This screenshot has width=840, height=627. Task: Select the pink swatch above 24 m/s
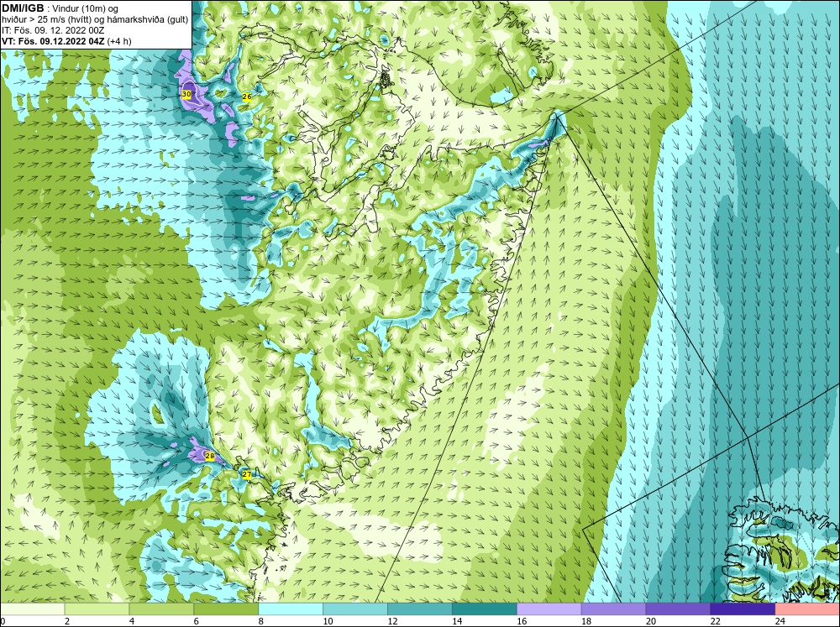pyautogui.click(x=807, y=609)
